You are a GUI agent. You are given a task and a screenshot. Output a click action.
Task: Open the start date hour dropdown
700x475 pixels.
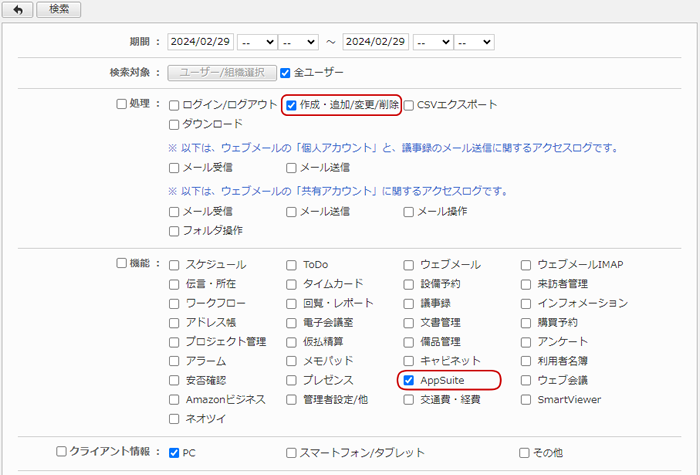click(x=257, y=42)
